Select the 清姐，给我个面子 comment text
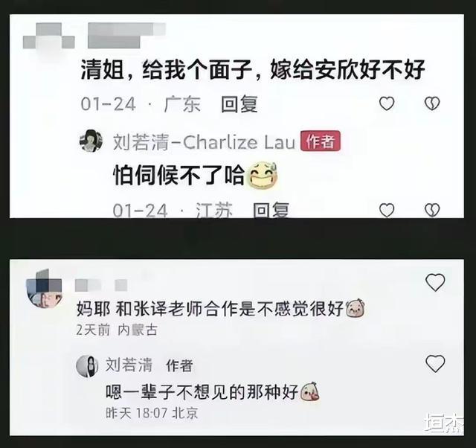Image resolution: width=476 pixels, height=448 pixels. [253, 70]
